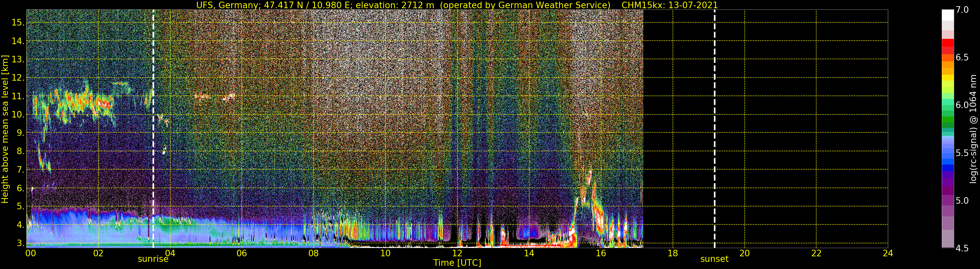Screen dimensions: 980x269
Task: Click the 'Time [UTC]' axis label
Action: click(x=457, y=262)
